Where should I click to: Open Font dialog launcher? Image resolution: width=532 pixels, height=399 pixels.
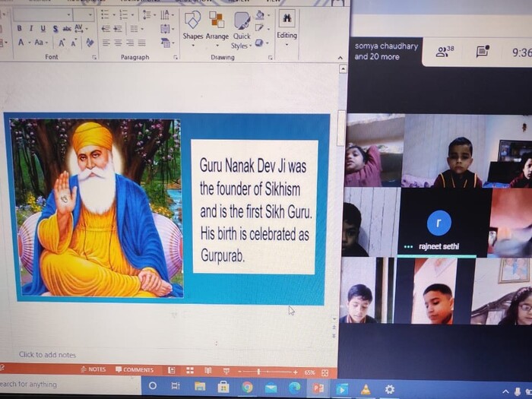94,58
